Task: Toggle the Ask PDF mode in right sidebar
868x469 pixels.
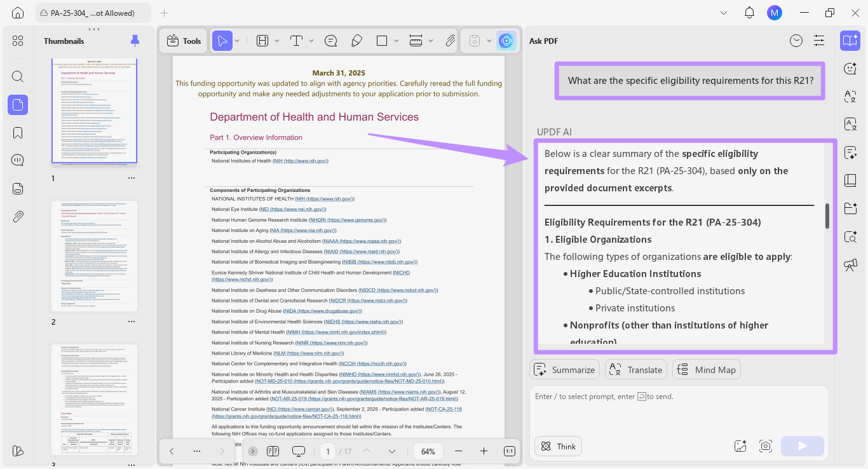Action: pos(850,41)
